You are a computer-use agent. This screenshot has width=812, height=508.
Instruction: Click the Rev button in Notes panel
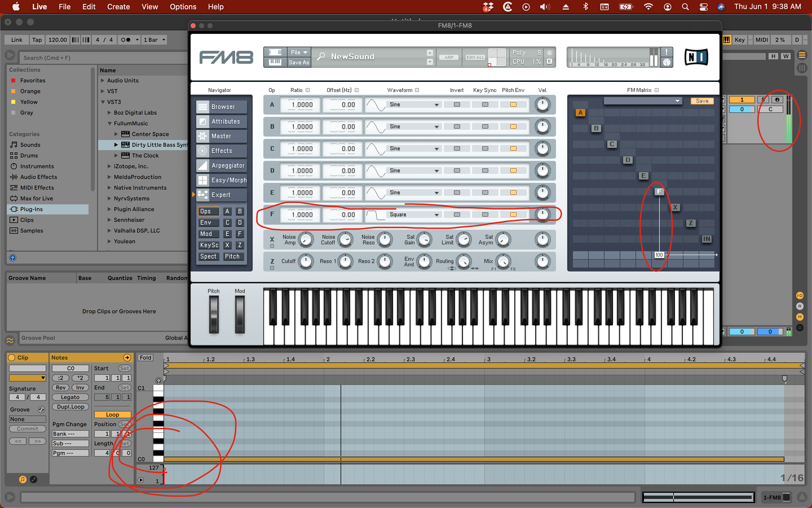(x=61, y=387)
